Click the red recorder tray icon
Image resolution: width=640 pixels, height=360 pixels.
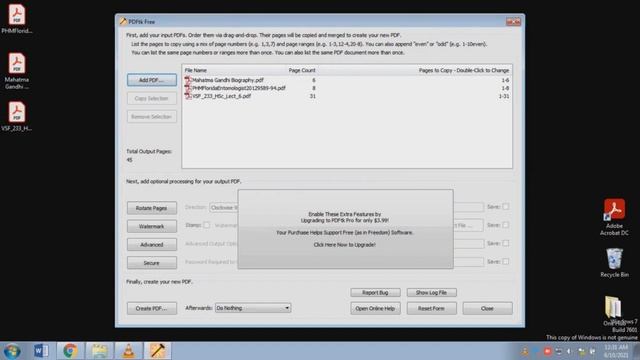pyautogui.click(x=547, y=351)
